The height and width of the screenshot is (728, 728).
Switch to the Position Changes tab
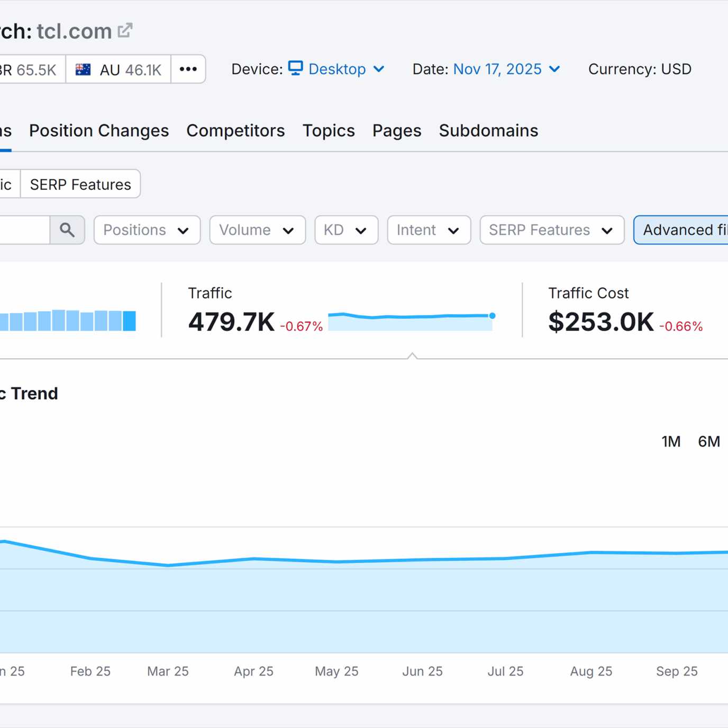pos(99,131)
